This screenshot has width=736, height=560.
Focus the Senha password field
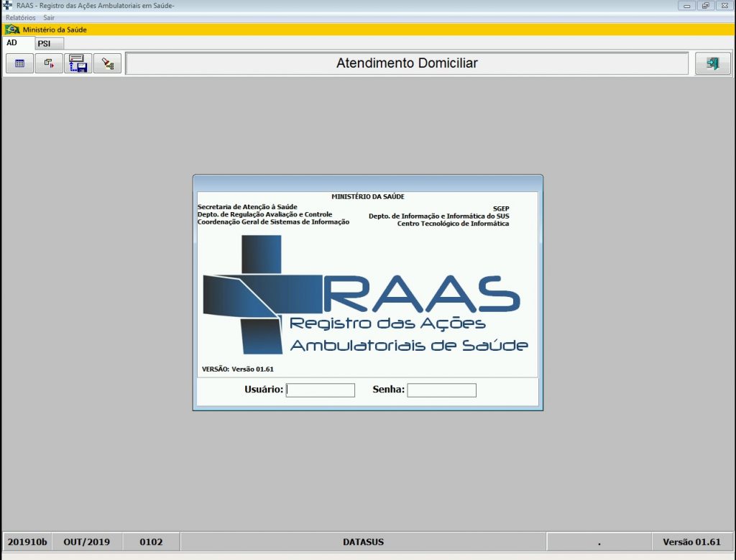(x=442, y=390)
